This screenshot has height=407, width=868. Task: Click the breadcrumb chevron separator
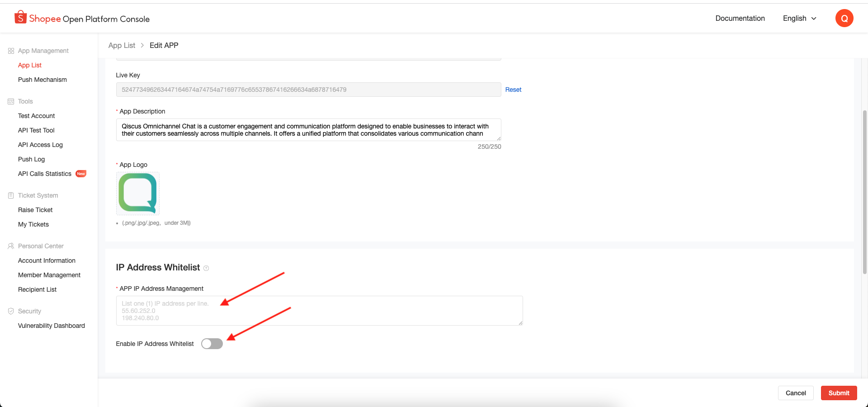(142, 45)
